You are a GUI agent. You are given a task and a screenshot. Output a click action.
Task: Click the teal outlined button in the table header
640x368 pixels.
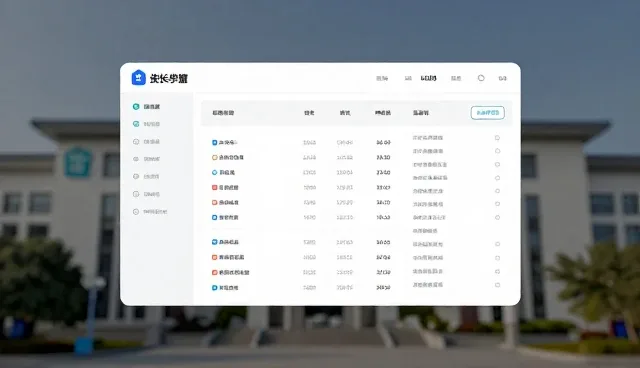[488, 113]
